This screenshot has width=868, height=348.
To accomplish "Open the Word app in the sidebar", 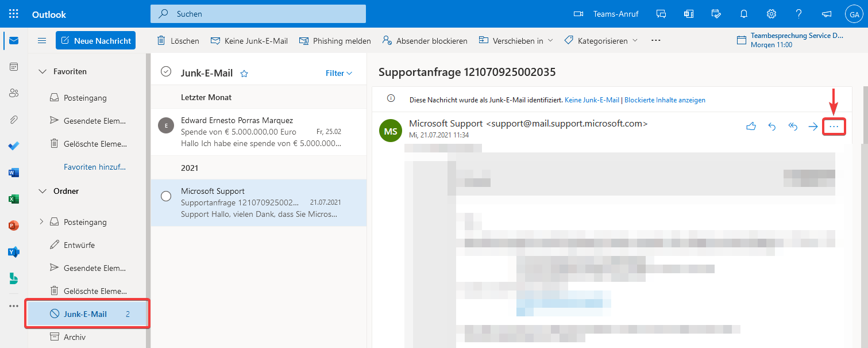I will point(14,173).
